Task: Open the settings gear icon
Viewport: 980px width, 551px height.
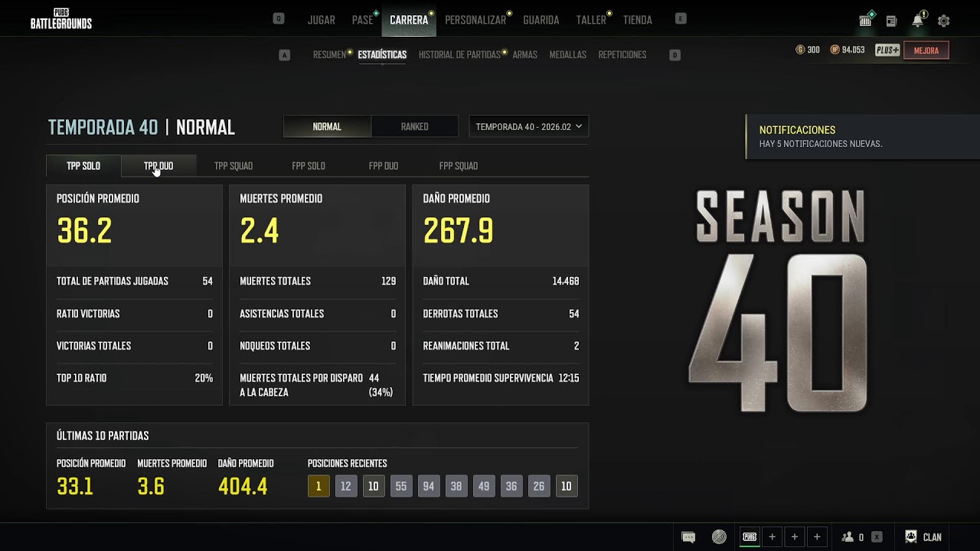Action: pyautogui.click(x=943, y=21)
